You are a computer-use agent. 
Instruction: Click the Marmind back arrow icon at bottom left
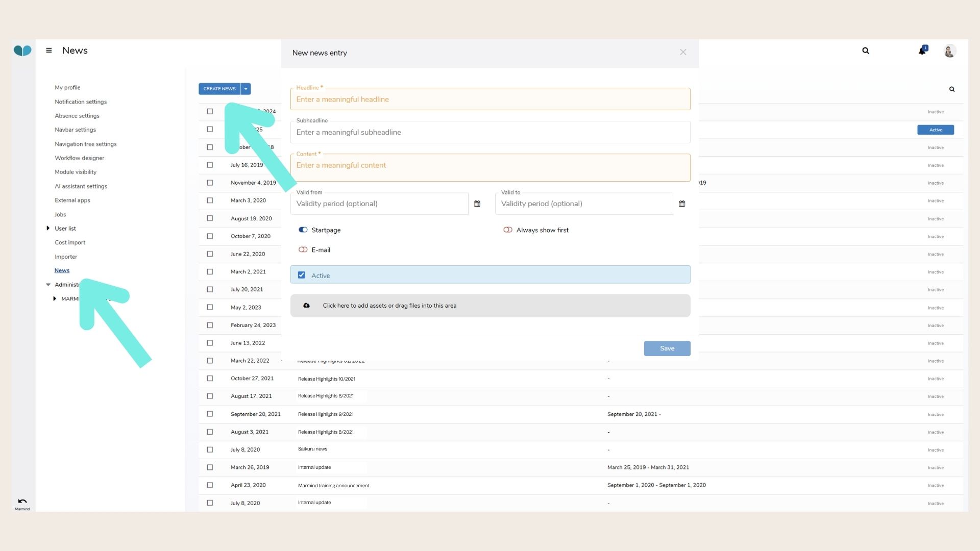click(x=22, y=502)
